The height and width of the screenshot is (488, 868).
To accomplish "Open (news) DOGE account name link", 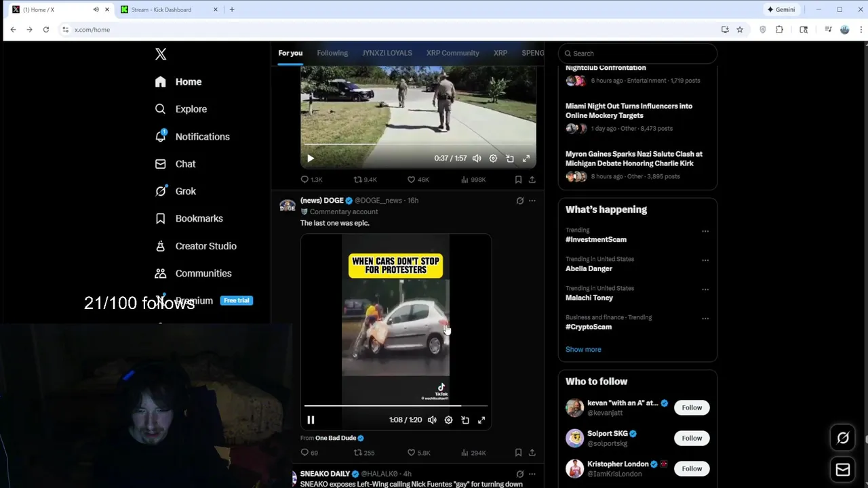I will (322, 201).
